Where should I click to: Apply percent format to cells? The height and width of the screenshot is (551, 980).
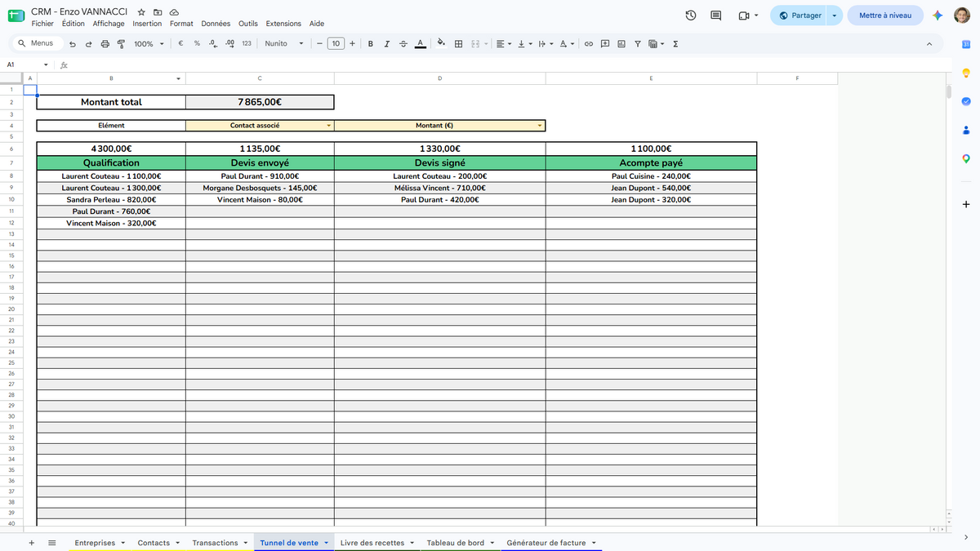pos(197,43)
